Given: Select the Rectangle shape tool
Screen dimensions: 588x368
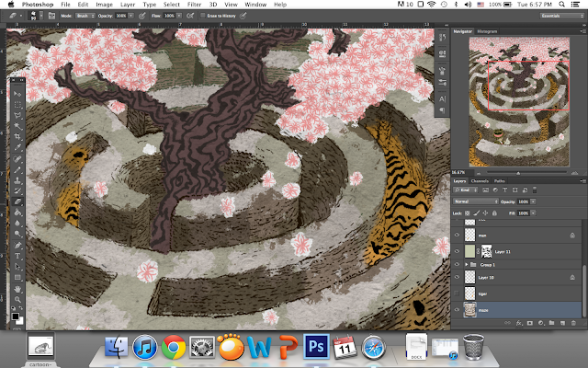Looking at the screenshot, I should click(17, 278).
